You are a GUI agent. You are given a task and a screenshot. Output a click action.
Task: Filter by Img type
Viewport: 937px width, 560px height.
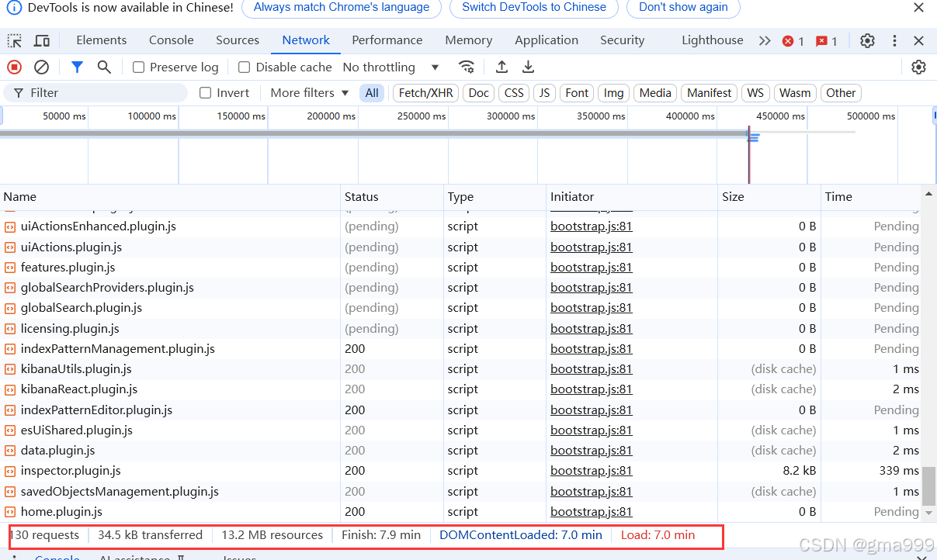coord(613,93)
